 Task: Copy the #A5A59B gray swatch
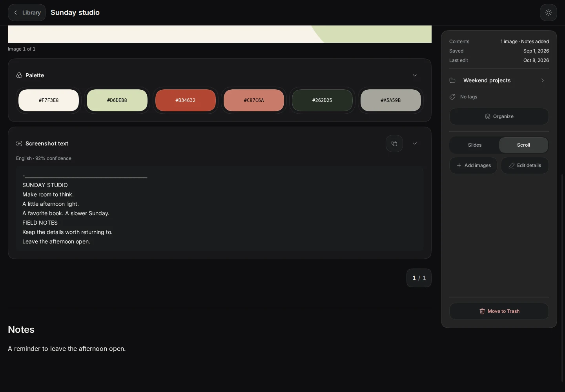coord(391,100)
